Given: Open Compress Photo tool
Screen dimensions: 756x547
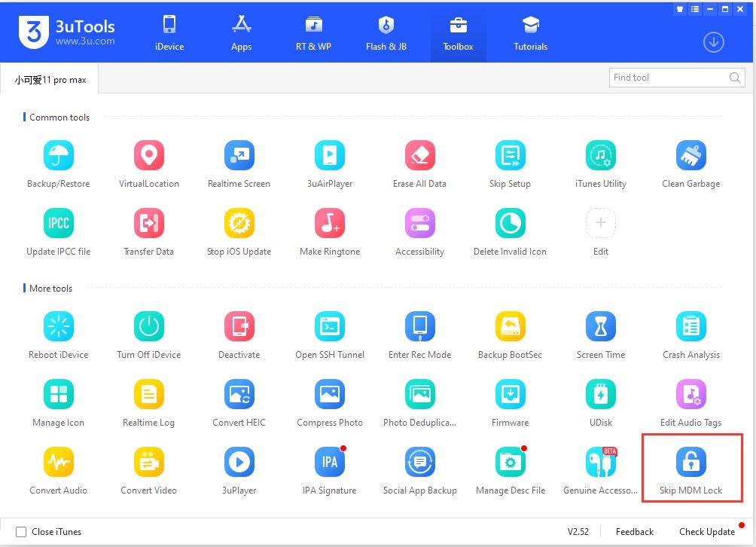Looking at the screenshot, I should tap(330, 403).
